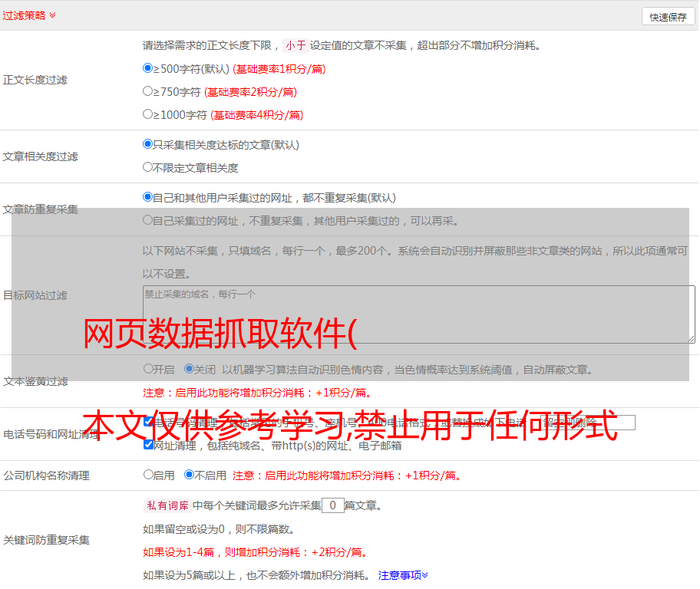Turn on 文本鉴黄过滤 with 开启 radio
700x589 pixels.
(x=148, y=369)
